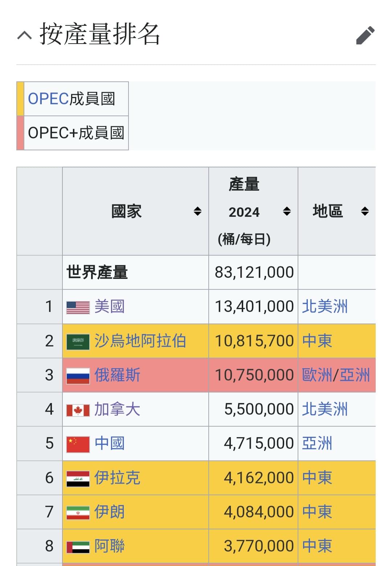The height and width of the screenshot is (566, 392).
Task: Open the 俄羅斯 country link
Action: coord(117,375)
